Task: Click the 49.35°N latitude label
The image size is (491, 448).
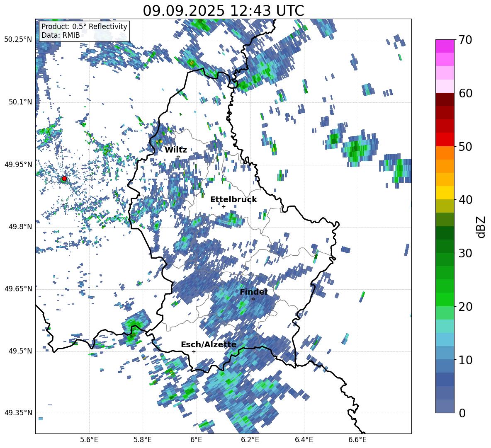Action: coord(18,413)
